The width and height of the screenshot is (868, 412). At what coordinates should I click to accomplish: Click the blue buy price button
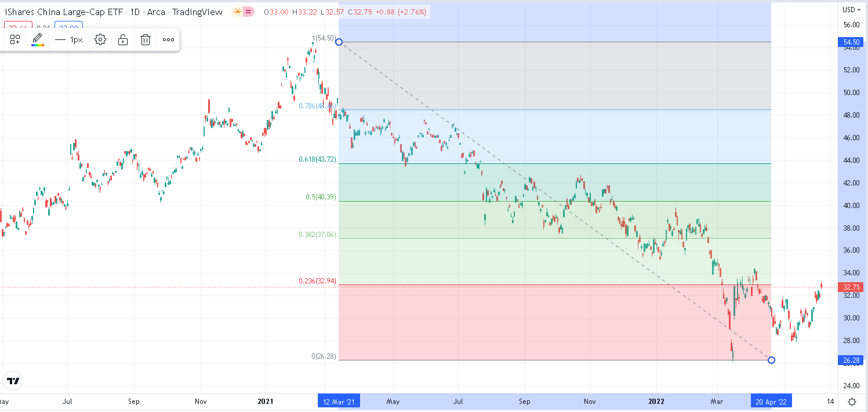tap(69, 26)
